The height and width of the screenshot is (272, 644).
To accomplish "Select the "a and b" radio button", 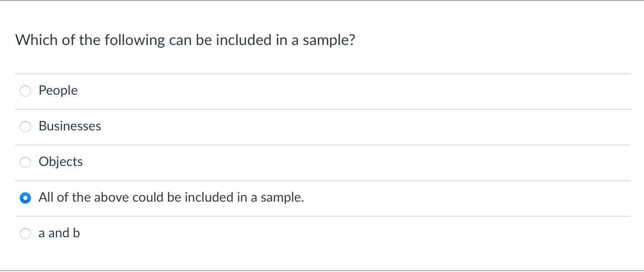I will pyautogui.click(x=25, y=234).
